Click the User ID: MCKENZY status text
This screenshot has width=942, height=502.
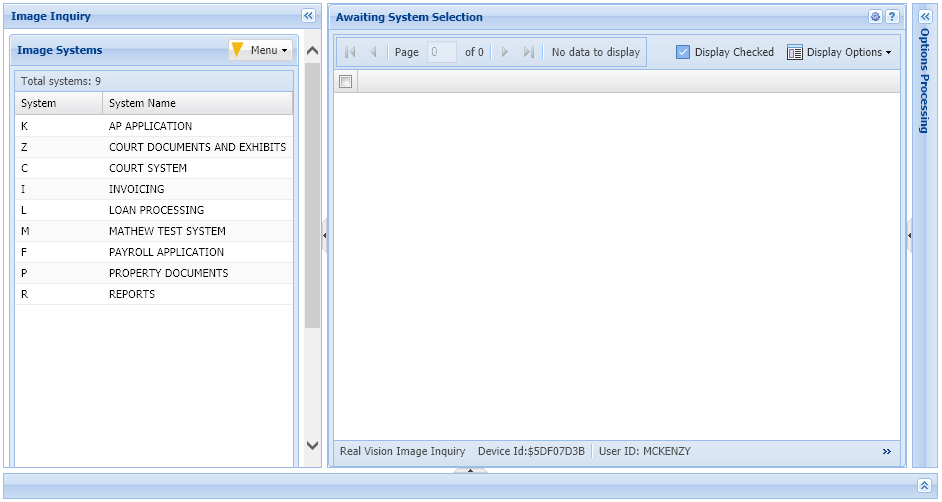[x=645, y=451]
